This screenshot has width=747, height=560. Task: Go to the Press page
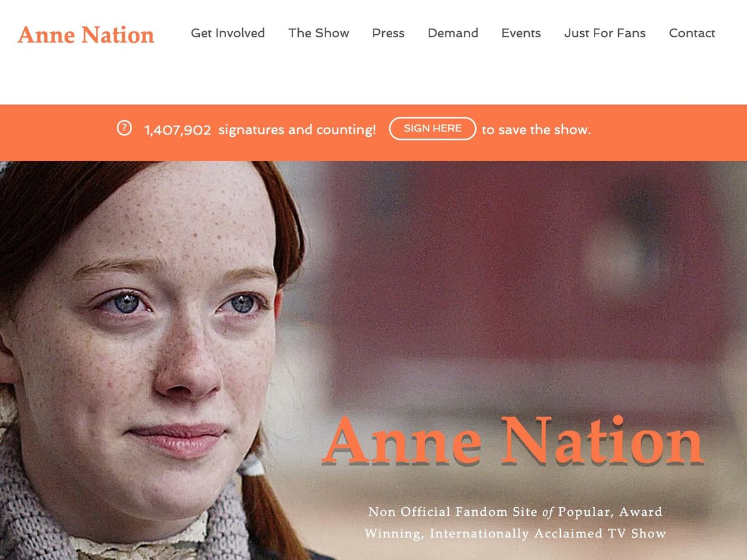pos(388,33)
